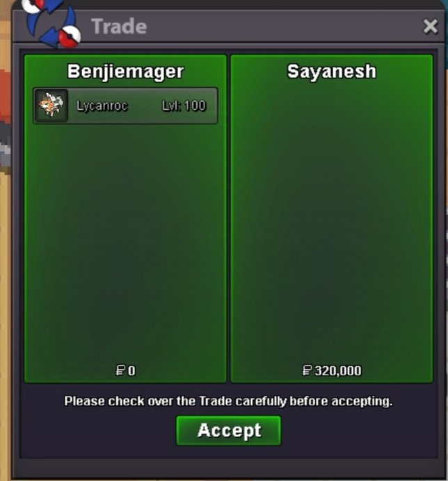The image size is (448, 481).
Task: Click the Accept trade button
Action: pos(228,430)
